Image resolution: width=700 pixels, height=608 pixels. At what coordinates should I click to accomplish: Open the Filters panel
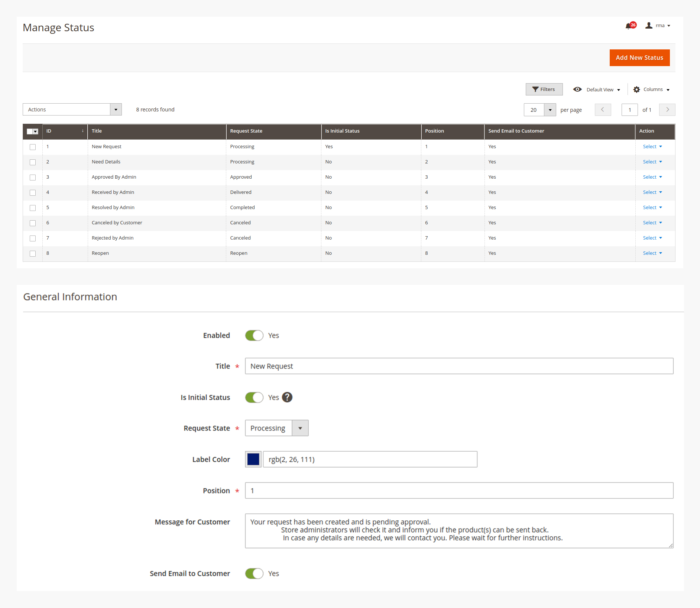544,89
